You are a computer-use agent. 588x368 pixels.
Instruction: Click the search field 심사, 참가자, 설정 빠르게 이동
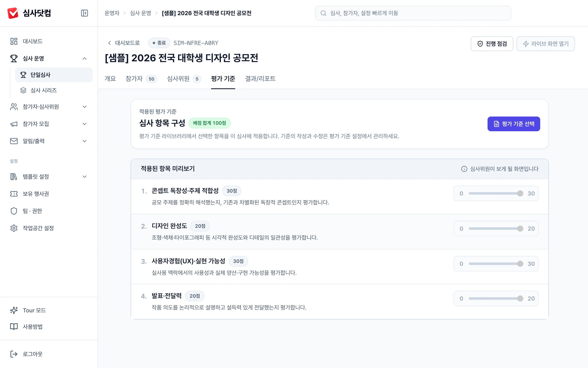413,13
